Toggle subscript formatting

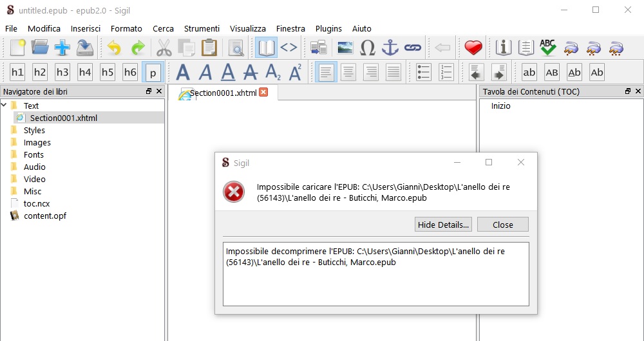tap(272, 72)
